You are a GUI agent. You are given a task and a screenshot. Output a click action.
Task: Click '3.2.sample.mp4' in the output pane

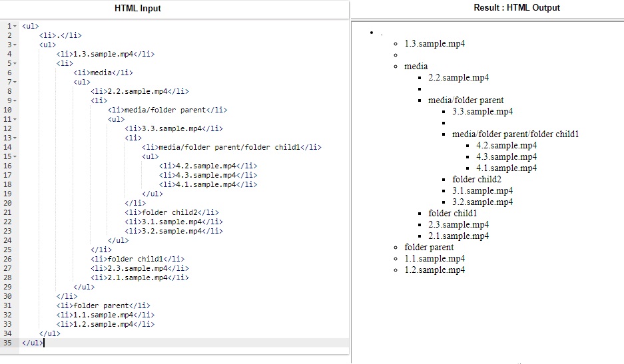point(482,202)
